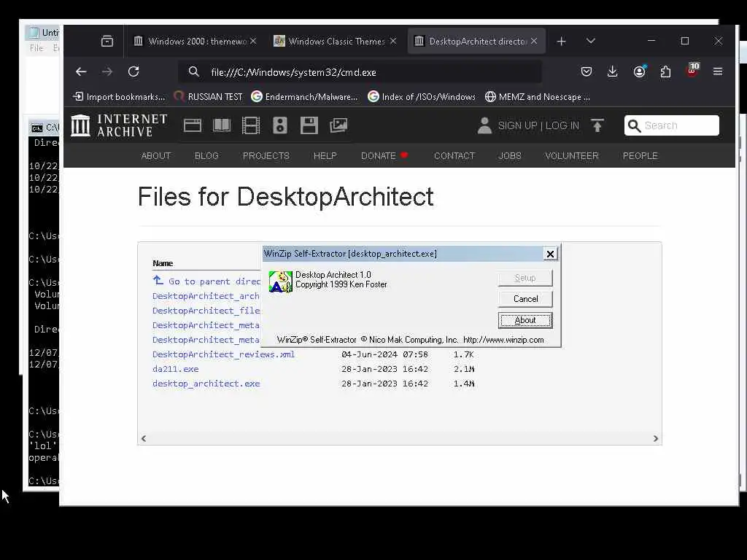Close the Windows Classic Themes tab
The width and height of the screenshot is (747, 560).
tap(393, 42)
